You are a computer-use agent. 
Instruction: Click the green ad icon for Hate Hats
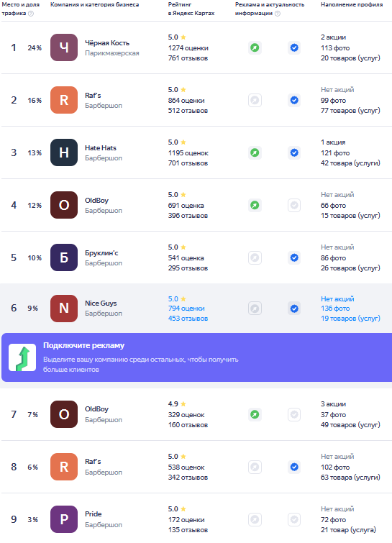[x=255, y=152]
